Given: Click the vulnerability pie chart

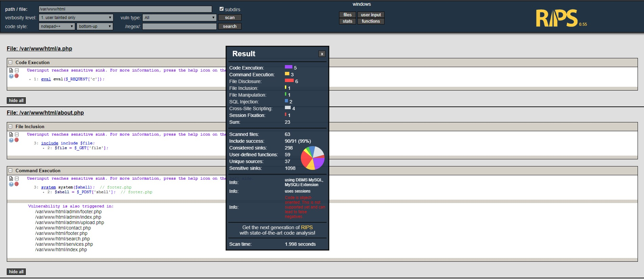Looking at the screenshot, I should [313, 158].
